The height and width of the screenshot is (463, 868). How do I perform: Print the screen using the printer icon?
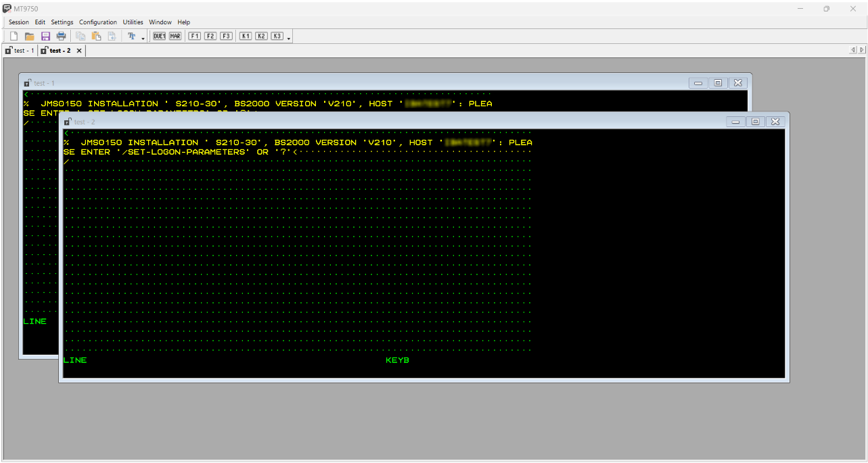[61, 36]
